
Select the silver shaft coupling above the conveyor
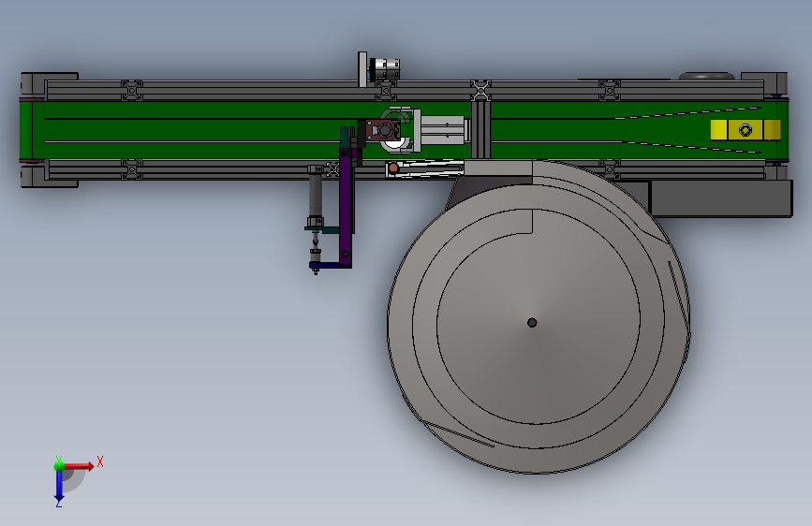point(384,70)
